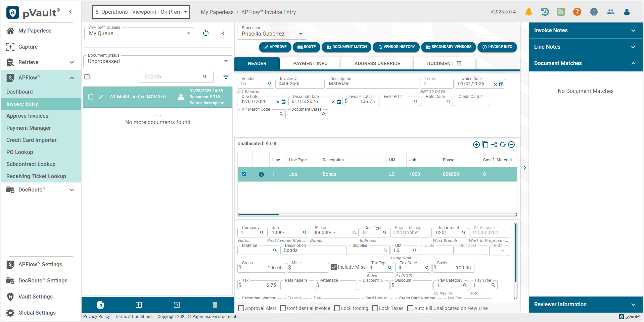Click the Approve button
This screenshot has width=644, height=322.
[275, 47]
